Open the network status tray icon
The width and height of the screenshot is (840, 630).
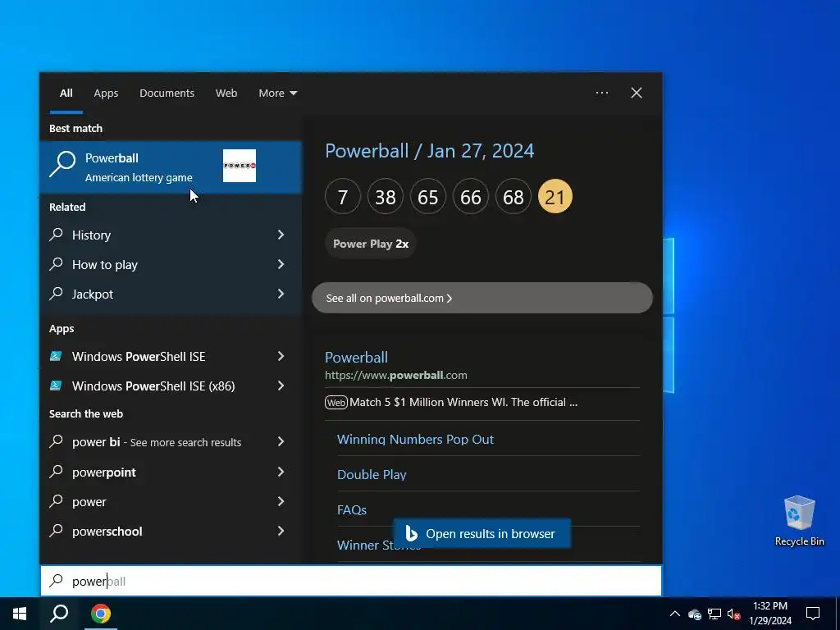pyautogui.click(x=714, y=614)
